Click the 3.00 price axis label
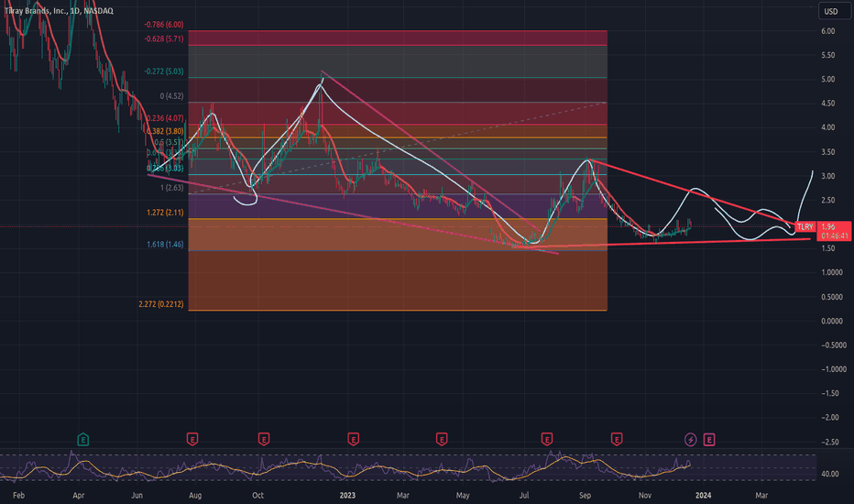854x504 pixels. [x=827, y=176]
